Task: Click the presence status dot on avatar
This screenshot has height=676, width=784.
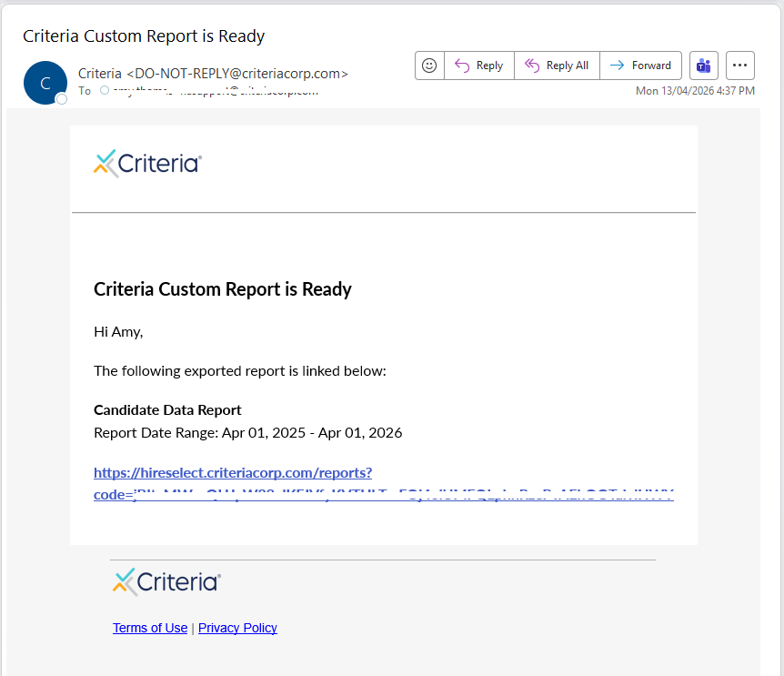Action: [62, 98]
